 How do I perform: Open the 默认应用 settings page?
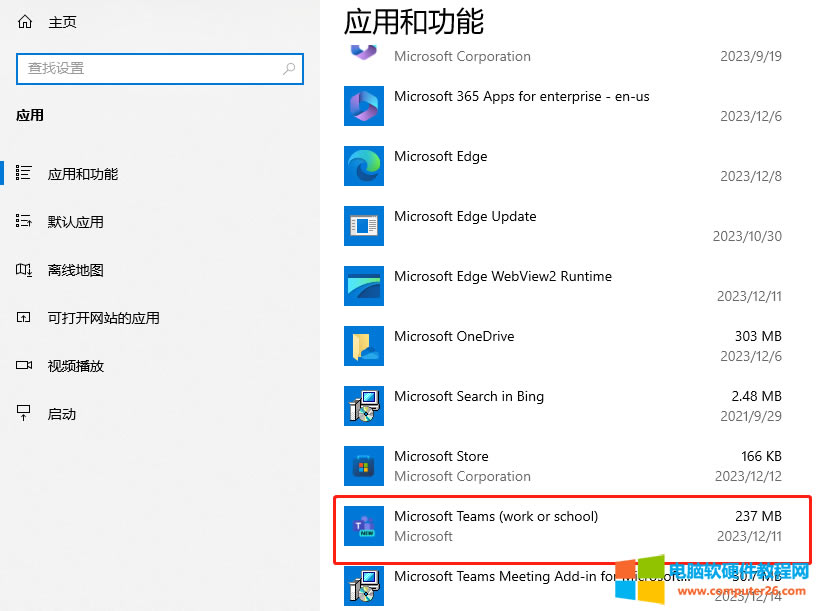click(75, 222)
